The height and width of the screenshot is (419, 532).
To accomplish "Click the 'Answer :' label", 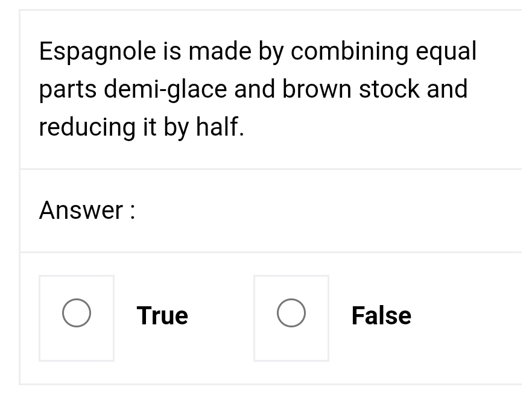I will [x=86, y=210].
